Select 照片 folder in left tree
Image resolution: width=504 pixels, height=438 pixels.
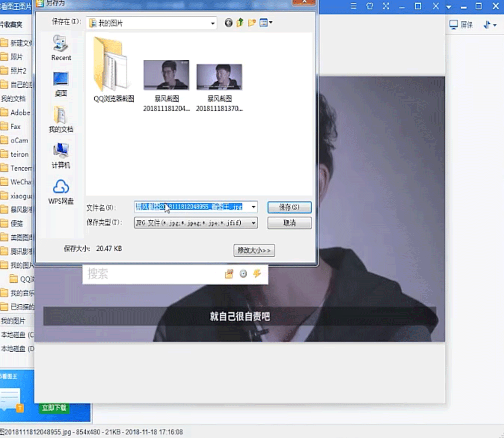tap(16, 57)
